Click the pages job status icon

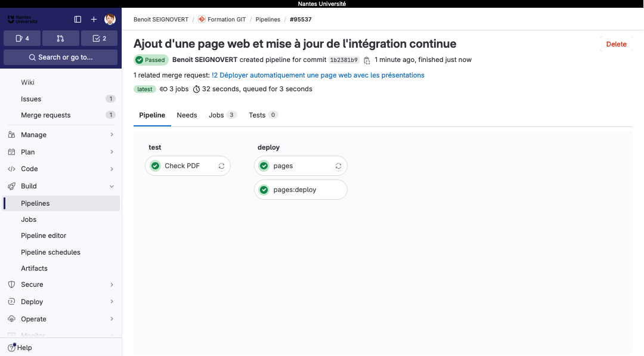[x=264, y=166]
